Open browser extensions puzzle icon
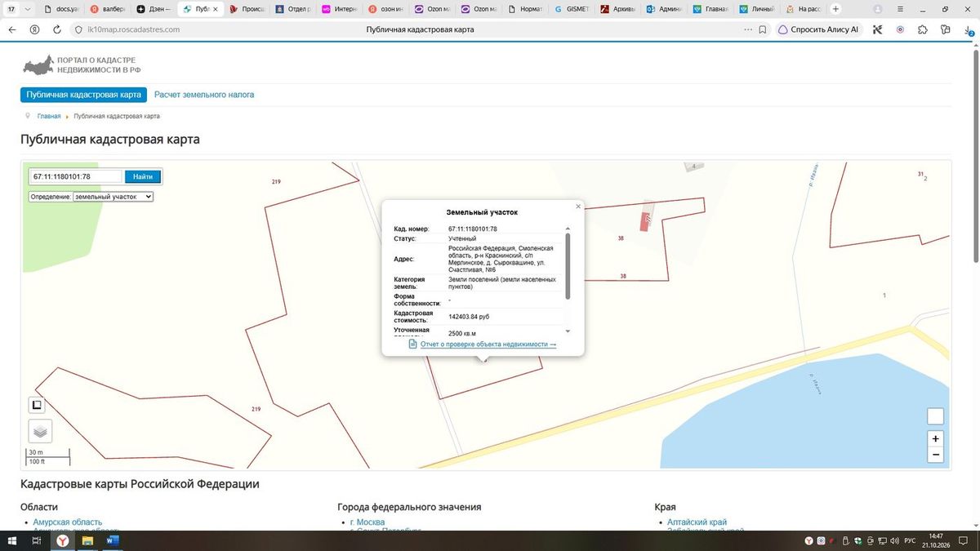This screenshot has width=980, height=551. tap(923, 29)
